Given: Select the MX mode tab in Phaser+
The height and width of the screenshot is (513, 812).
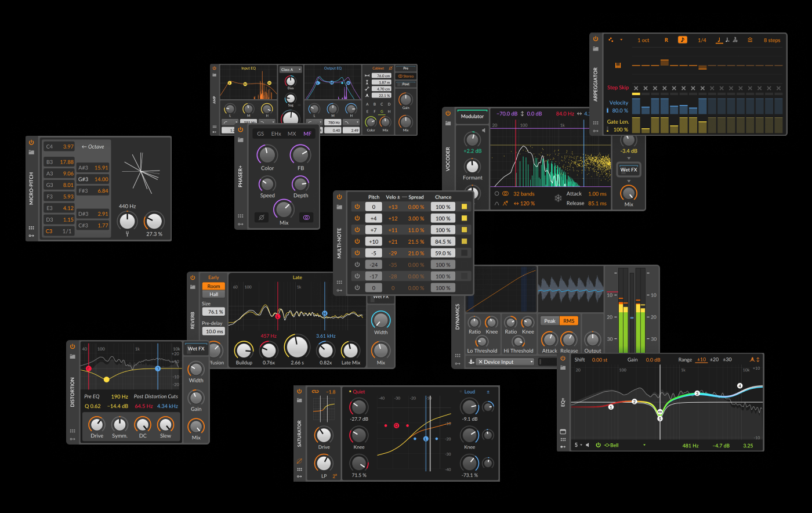Looking at the screenshot, I should [292, 133].
